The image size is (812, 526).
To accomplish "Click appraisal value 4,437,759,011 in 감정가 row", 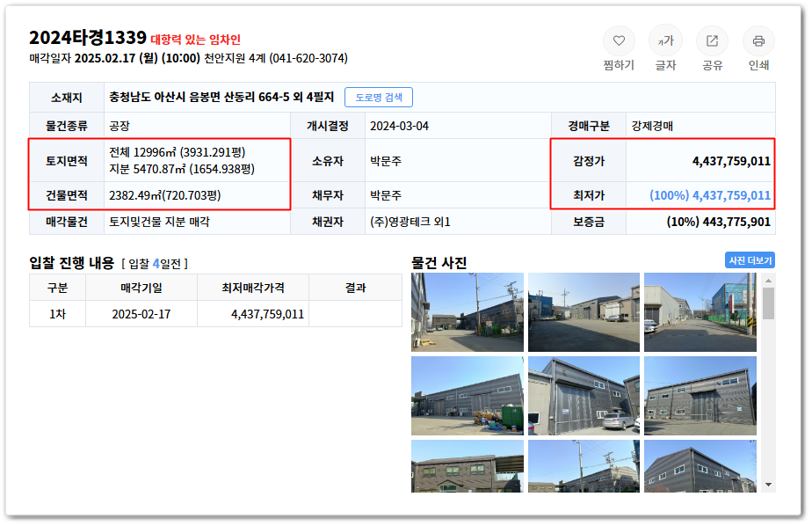I will (731, 161).
